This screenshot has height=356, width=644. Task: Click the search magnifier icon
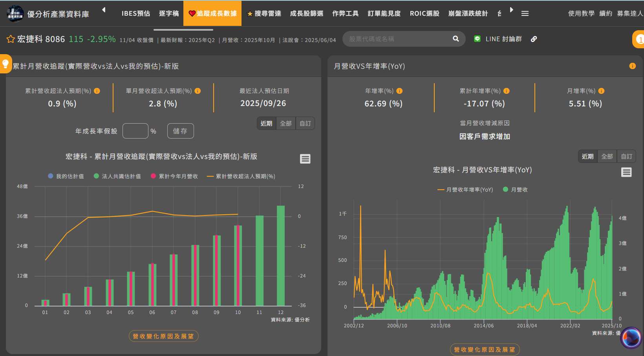(456, 39)
